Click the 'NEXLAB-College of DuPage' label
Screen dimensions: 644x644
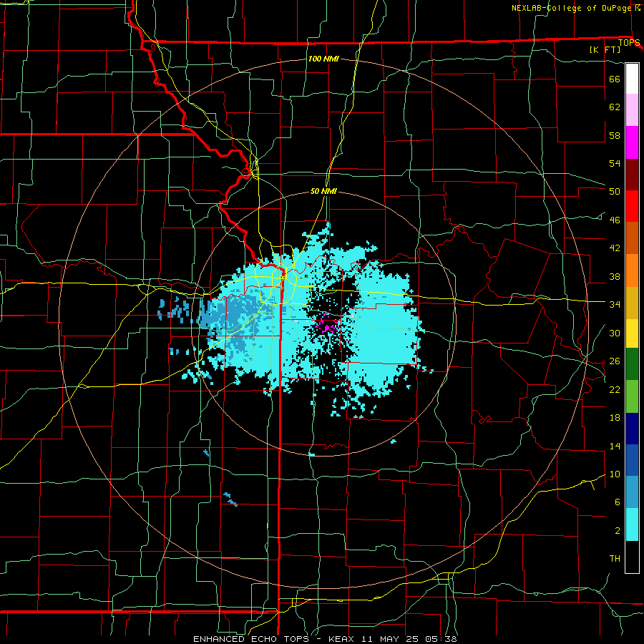573,8
